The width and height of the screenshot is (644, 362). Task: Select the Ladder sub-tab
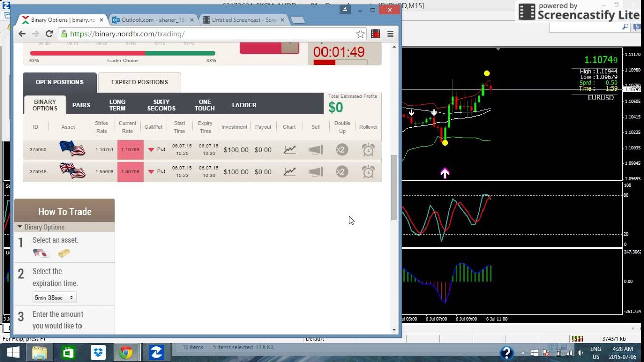(245, 105)
